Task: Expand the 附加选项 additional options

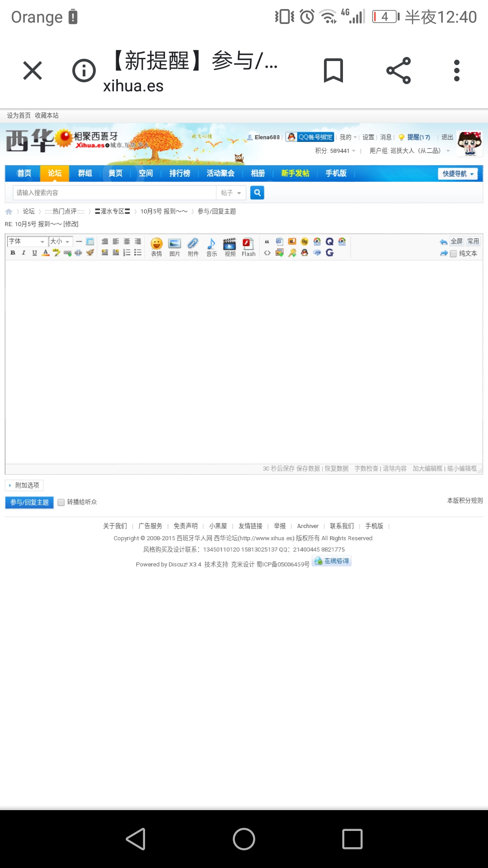Action: (x=24, y=485)
